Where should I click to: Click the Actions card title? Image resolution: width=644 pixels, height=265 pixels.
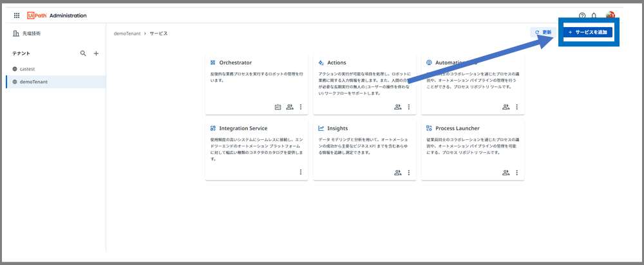pyautogui.click(x=337, y=63)
